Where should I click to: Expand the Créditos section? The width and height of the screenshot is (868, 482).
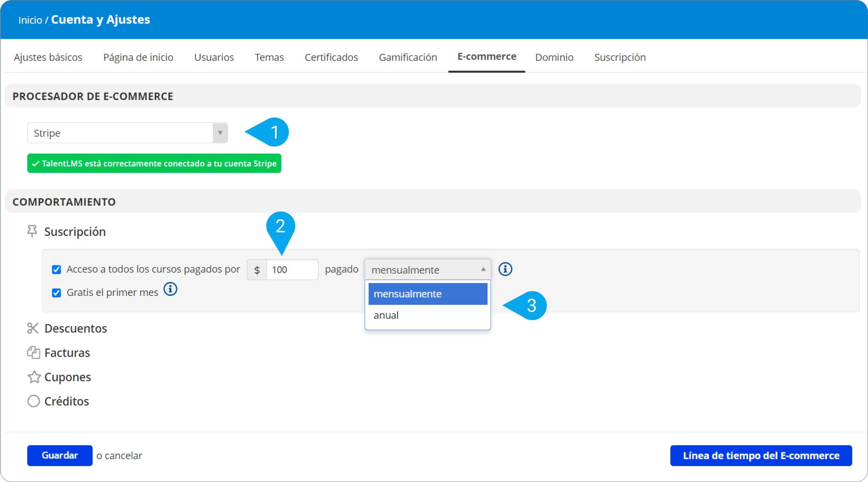pyautogui.click(x=66, y=401)
